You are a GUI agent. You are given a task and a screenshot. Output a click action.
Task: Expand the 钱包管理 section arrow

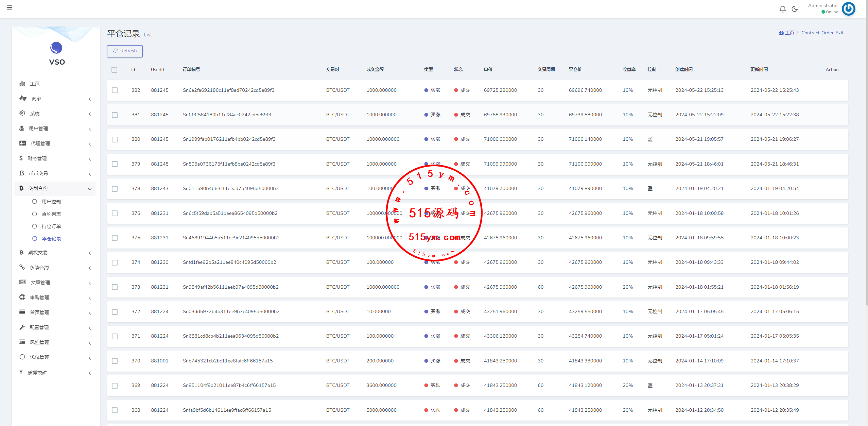click(x=90, y=358)
